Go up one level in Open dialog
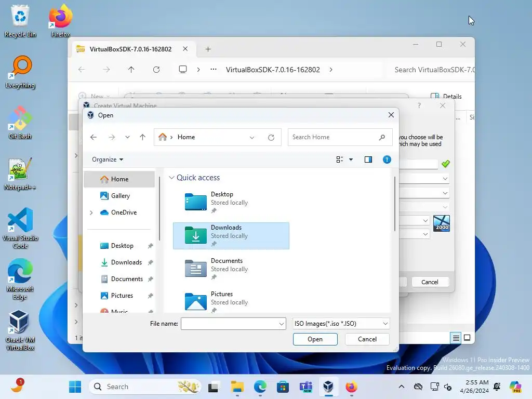This screenshot has width=532, height=399. click(x=142, y=137)
